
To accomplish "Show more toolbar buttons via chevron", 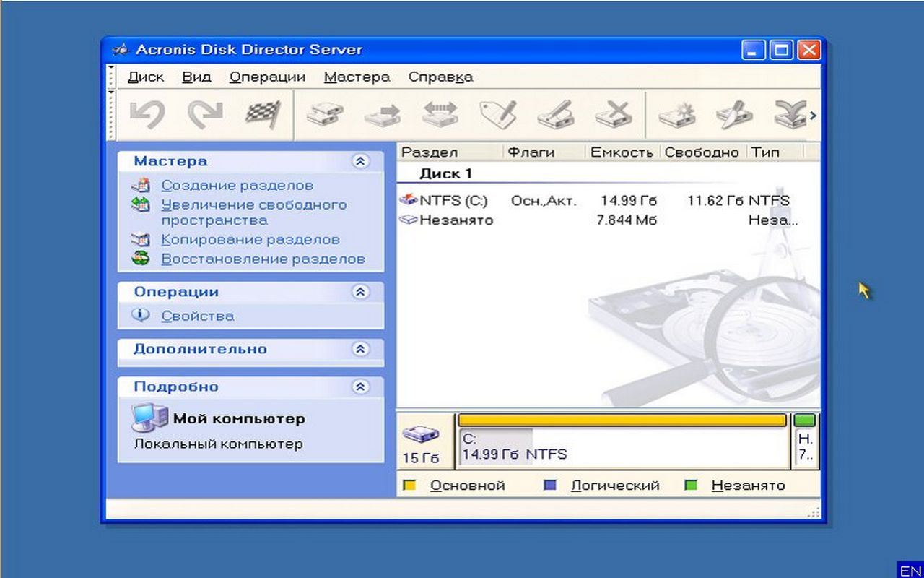I will (x=813, y=115).
